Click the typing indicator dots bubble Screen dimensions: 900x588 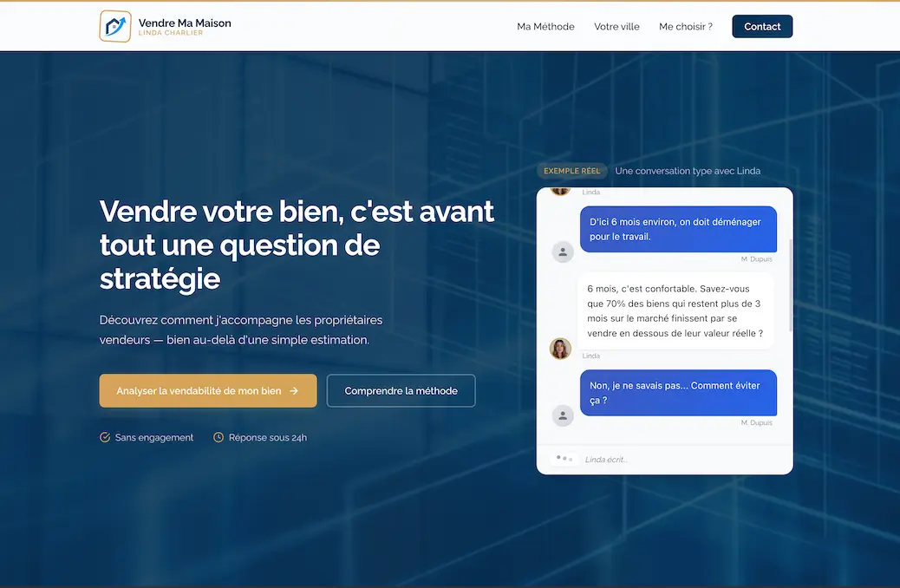pyautogui.click(x=564, y=457)
